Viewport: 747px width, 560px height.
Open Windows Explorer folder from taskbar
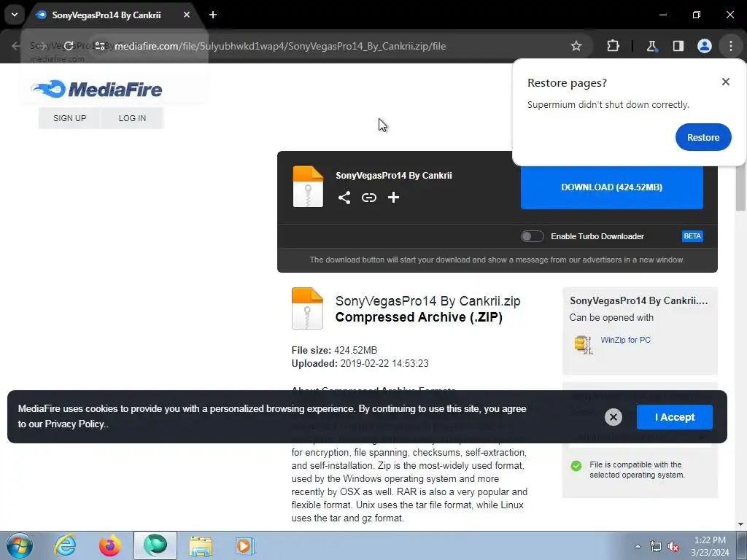coord(201,545)
